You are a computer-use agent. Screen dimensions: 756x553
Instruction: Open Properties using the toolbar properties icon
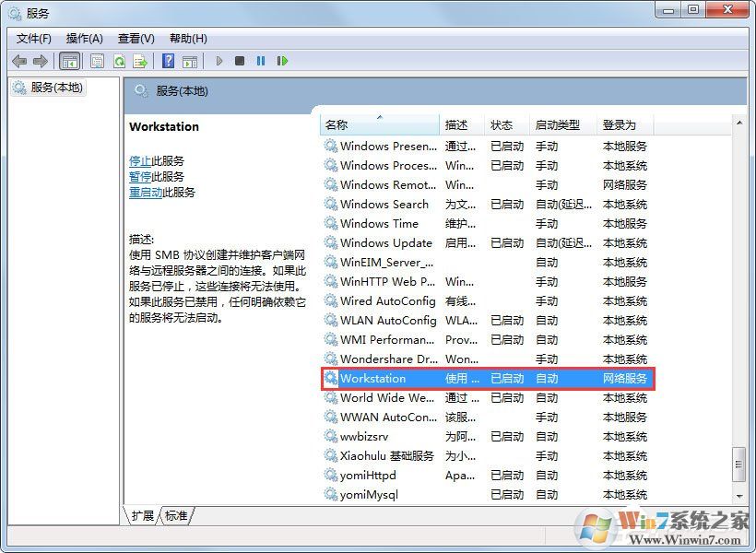point(97,61)
